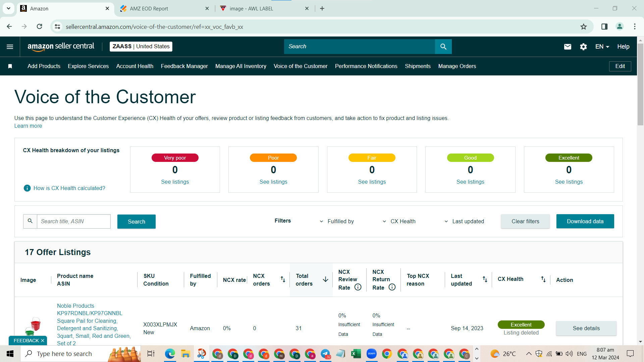Click the magnifier icon in title search box
Viewport: 644px width, 362px height.
coord(30,221)
